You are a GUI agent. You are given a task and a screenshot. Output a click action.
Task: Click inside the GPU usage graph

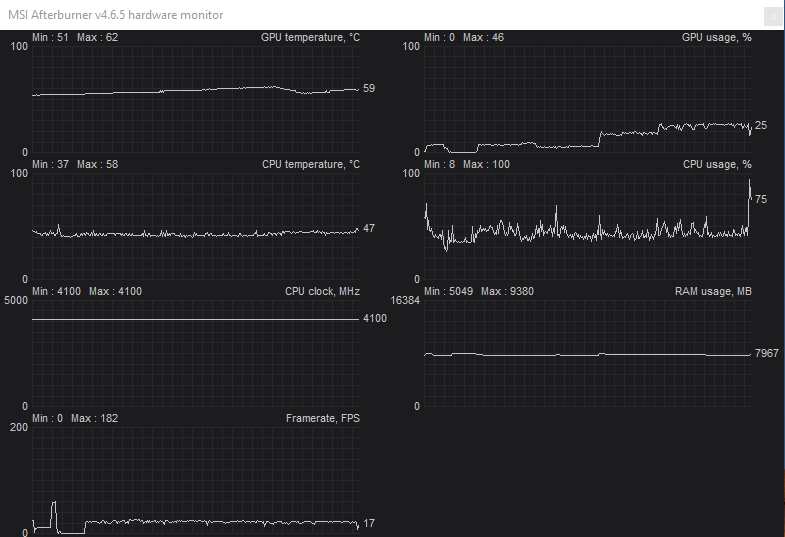(587, 100)
